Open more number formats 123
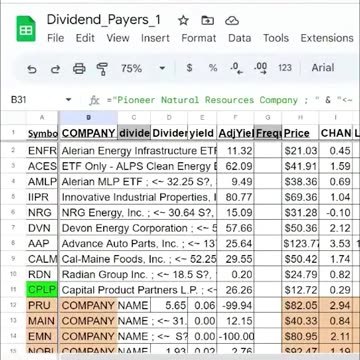This screenshot has width=360, height=360. [285, 68]
